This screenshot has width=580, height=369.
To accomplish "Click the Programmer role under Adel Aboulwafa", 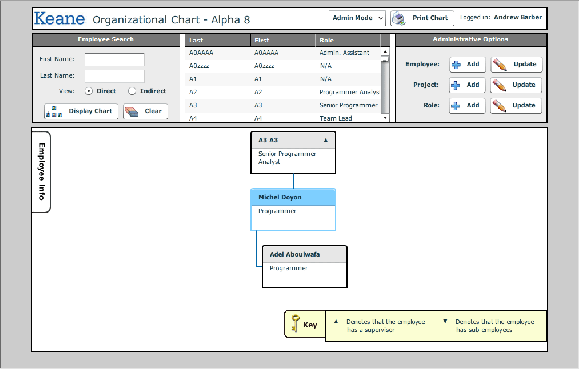I will click(288, 268).
